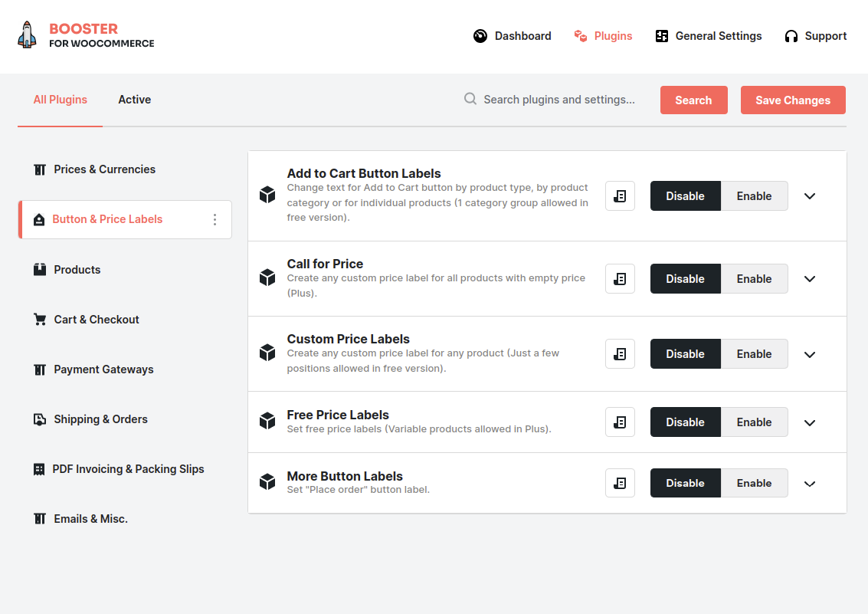Enable the Call for Price plugin
Viewport: 868px width, 614px height.
click(754, 279)
